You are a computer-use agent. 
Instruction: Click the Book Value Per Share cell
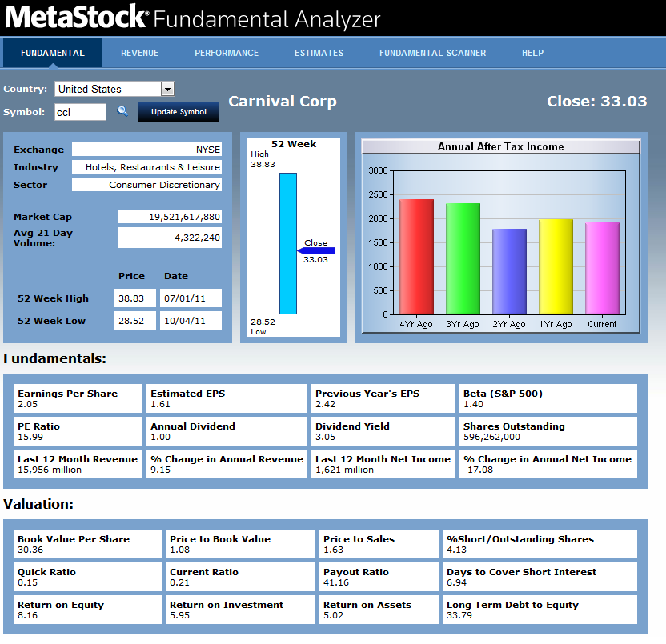click(x=87, y=544)
